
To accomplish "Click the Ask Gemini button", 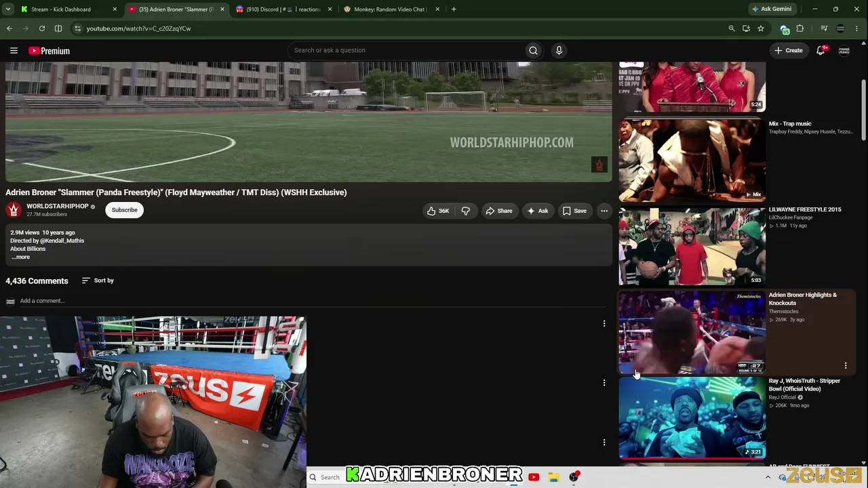I will pyautogui.click(x=772, y=9).
